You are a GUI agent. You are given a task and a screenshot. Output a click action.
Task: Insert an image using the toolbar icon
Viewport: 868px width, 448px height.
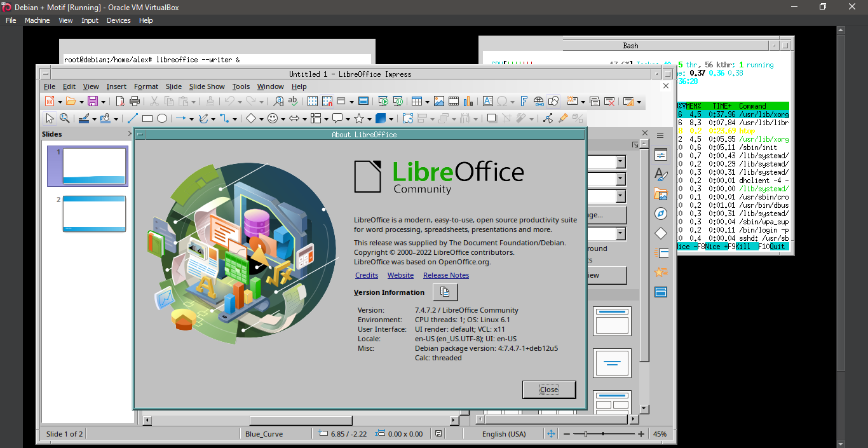(x=438, y=101)
